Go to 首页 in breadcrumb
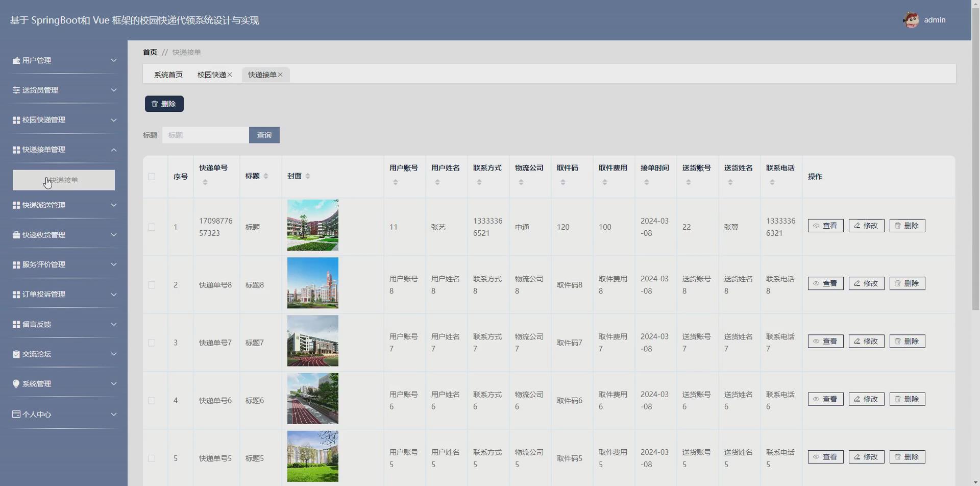980x486 pixels. (x=150, y=52)
